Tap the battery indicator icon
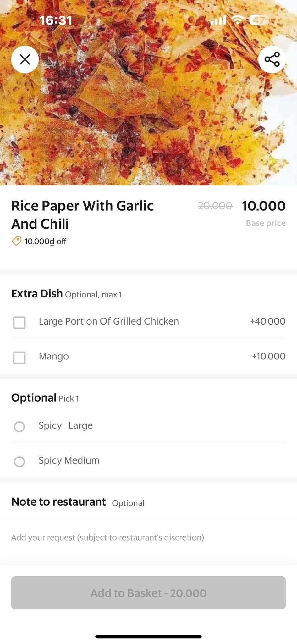The image size is (297, 644). [x=259, y=20]
